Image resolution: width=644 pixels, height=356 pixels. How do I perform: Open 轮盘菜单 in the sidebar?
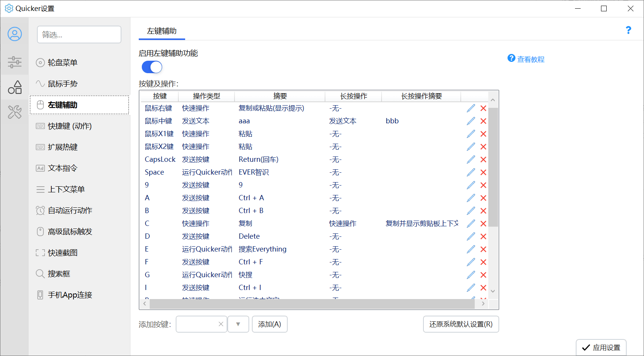(x=80, y=63)
